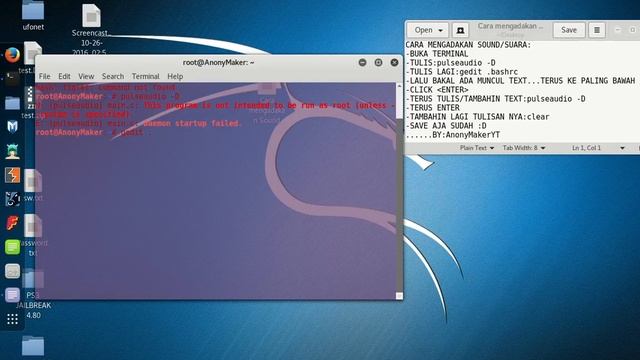The width and height of the screenshot is (640, 360).
Task: Click '-TERUS ENTER' line in gedit
Action: tap(432, 108)
